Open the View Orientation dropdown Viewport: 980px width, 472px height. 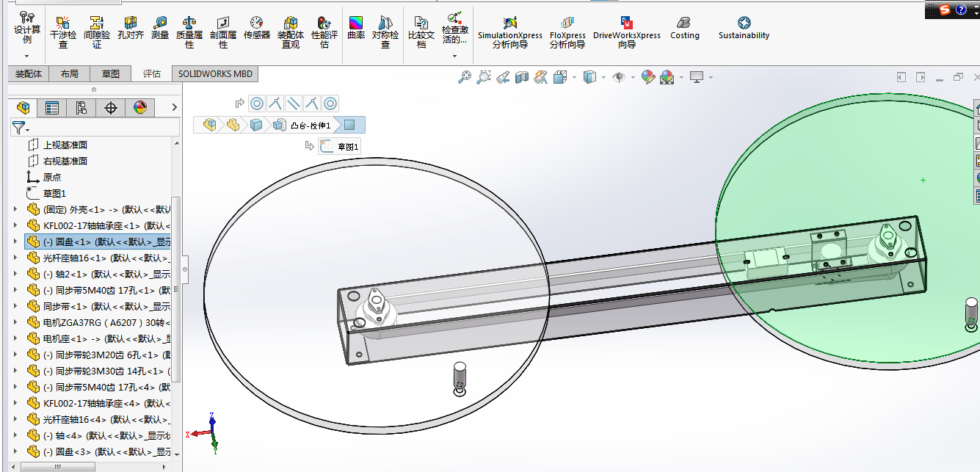click(573, 77)
